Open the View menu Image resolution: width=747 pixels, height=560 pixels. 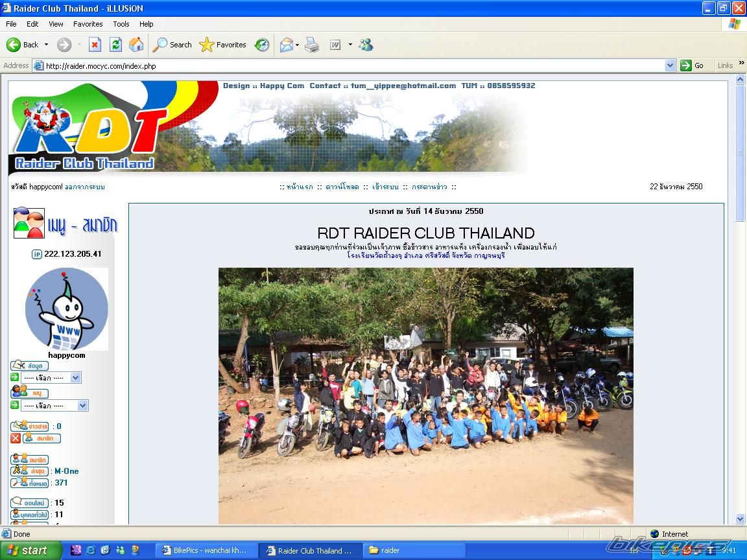point(56,24)
